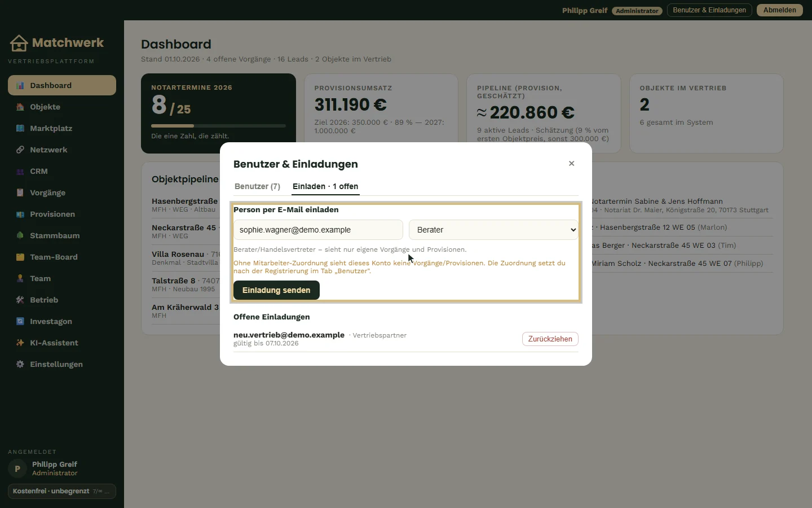Open the Berater role dropdown

[x=493, y=230]
